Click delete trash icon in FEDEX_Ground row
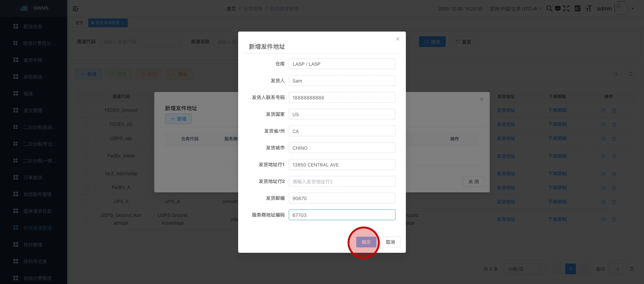The width and height of the screenshot is (644, 284). [x=614, y=110]
